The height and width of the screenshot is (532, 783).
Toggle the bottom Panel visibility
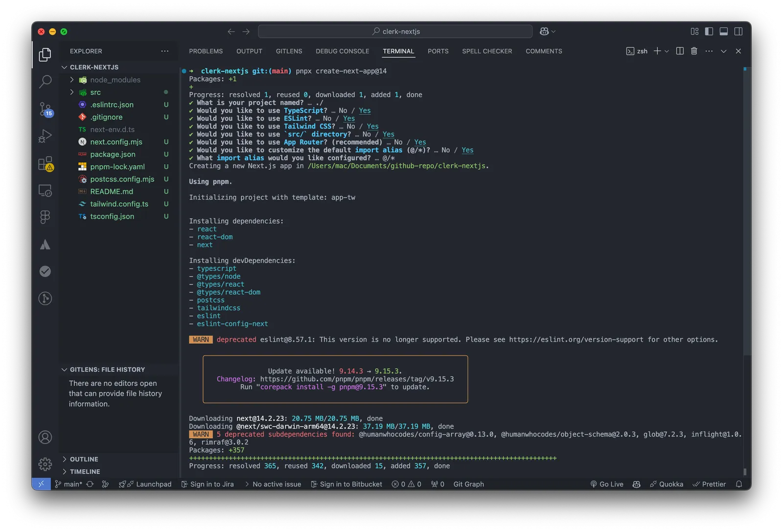(724, 31)
